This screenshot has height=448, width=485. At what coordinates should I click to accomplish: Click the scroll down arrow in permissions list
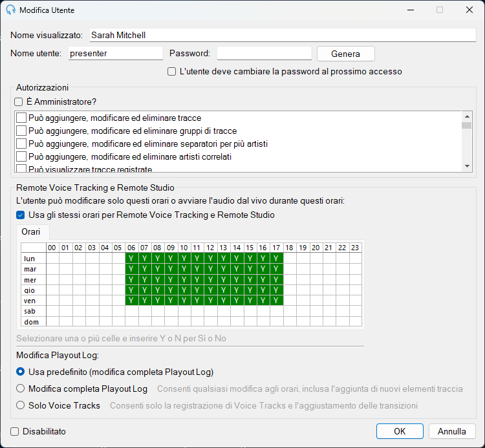click(x=467, y=166)
